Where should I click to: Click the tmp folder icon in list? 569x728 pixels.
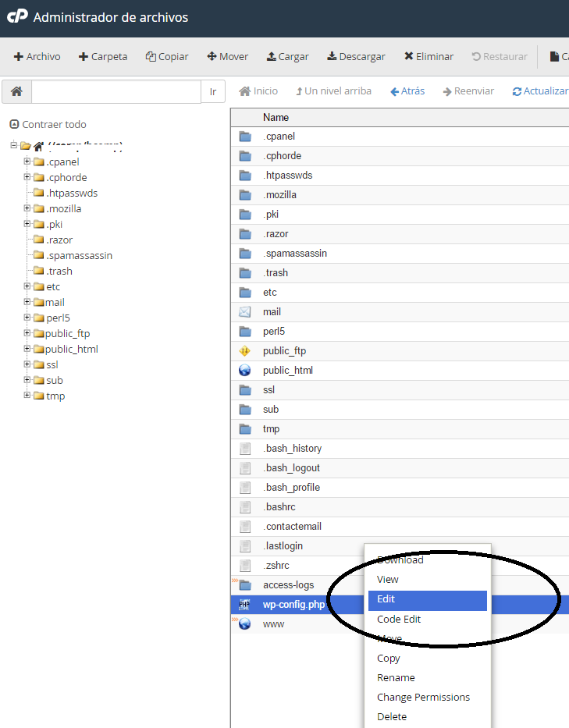[x=245, y=429]
